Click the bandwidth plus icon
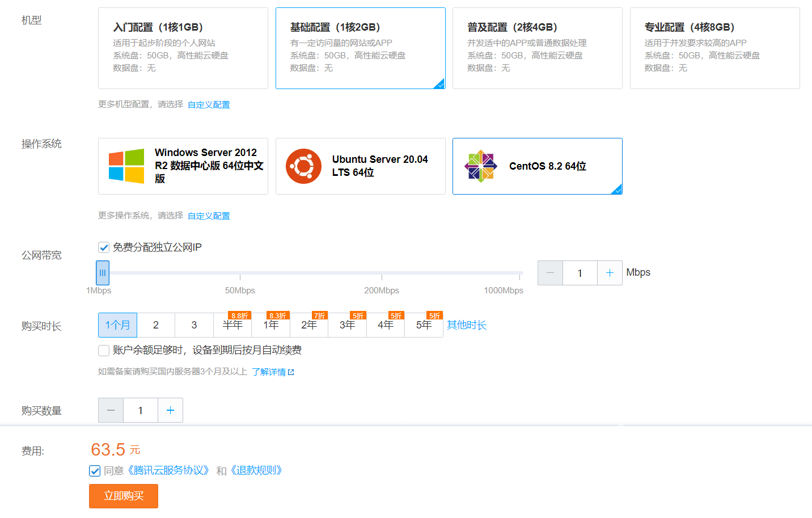 pyautogui.click(x=610, y=273)
